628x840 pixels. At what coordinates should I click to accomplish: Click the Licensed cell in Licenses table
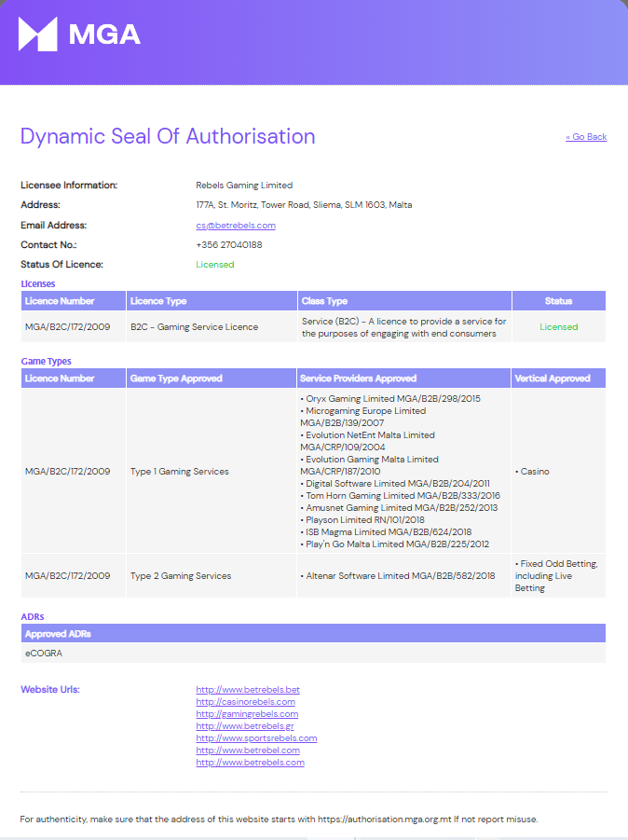tap(558, 327)
